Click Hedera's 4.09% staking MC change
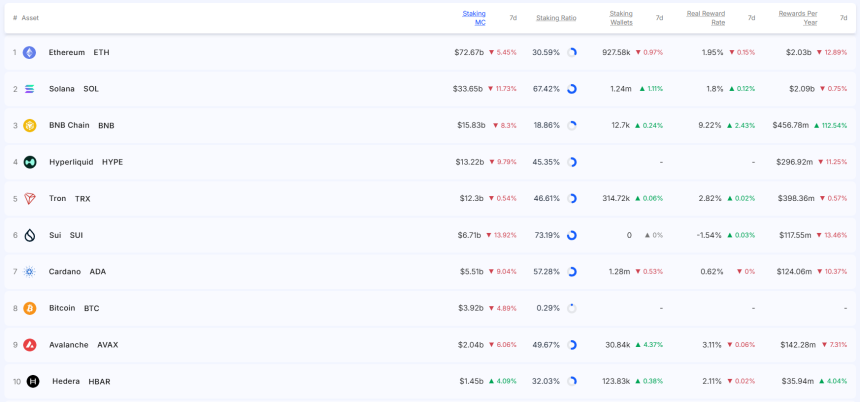Image resolution: width=860 pixels, height=402 pixels. click(x=502, y=381)
